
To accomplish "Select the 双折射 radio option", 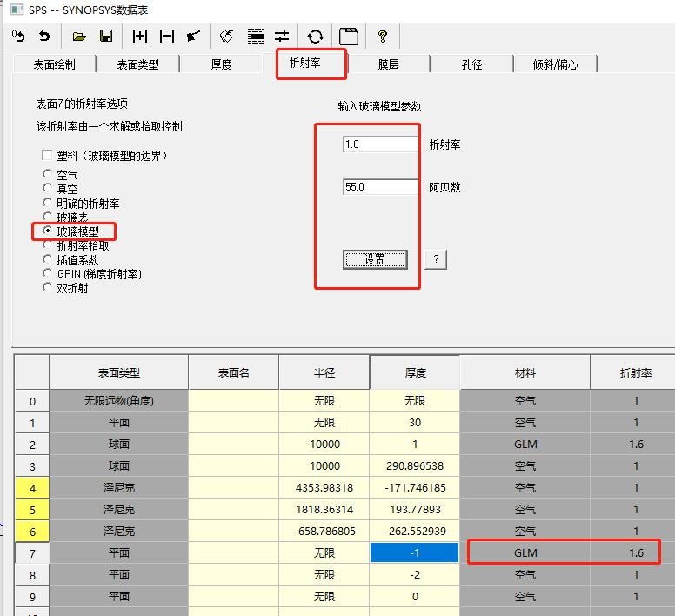I will pyautogui.click(x=48, y=288).
